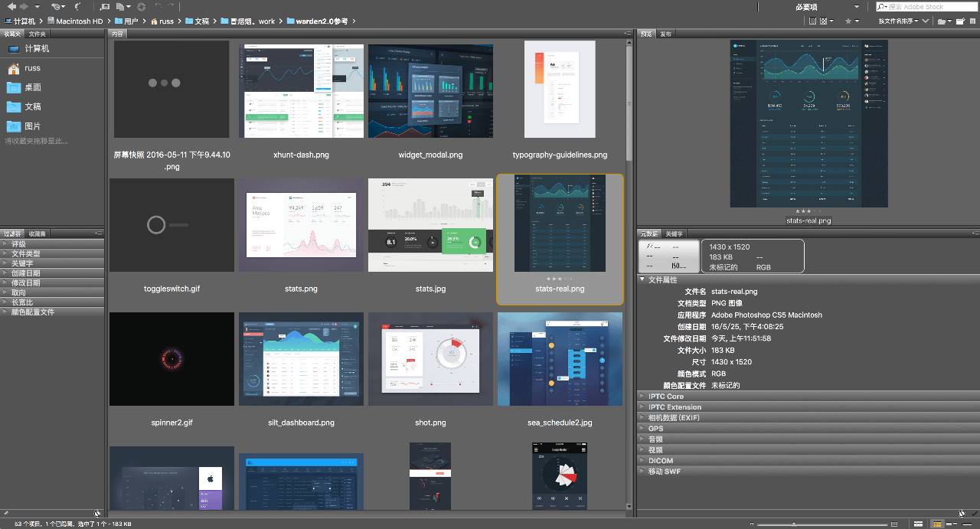Viewport: 980px width, 529px height.
Task: Apply metadata checkmark icon
Action: [x=973, y=513]
